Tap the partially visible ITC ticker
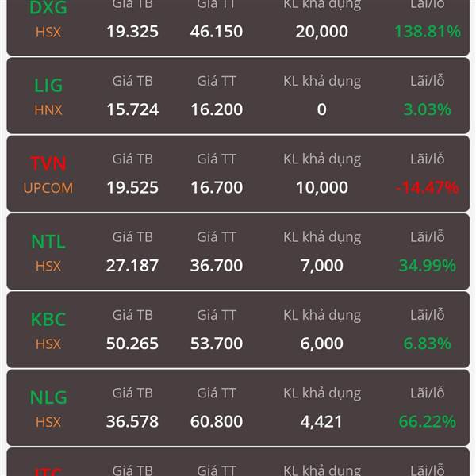This screenshot has width=476, height=476. [x=48, y=471]
